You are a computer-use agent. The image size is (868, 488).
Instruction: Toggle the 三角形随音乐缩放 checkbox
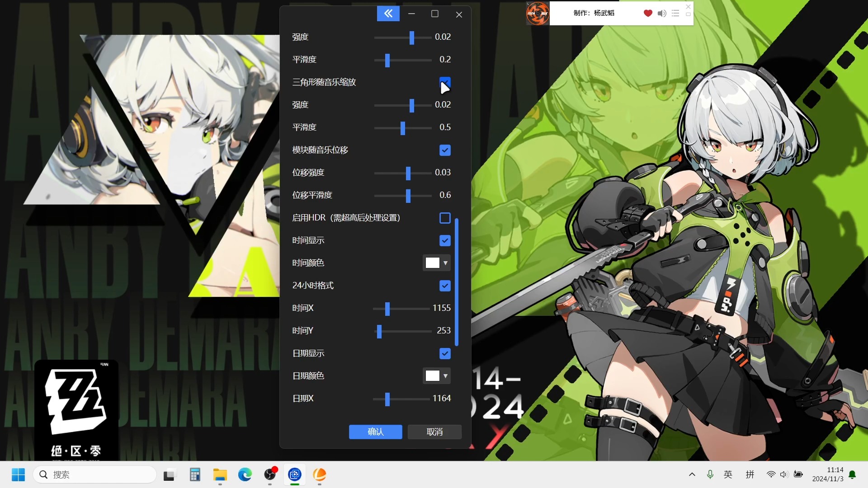click(445, 82)
